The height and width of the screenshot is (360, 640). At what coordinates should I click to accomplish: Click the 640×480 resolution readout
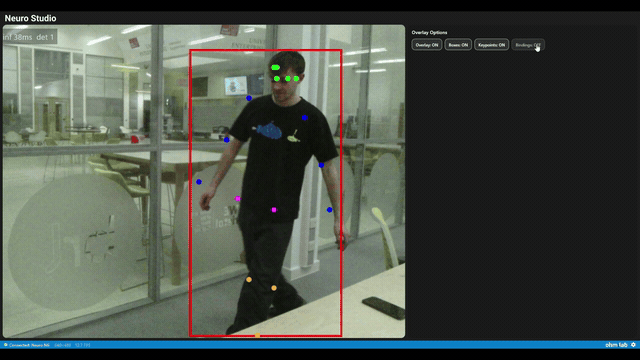[62, 345]
